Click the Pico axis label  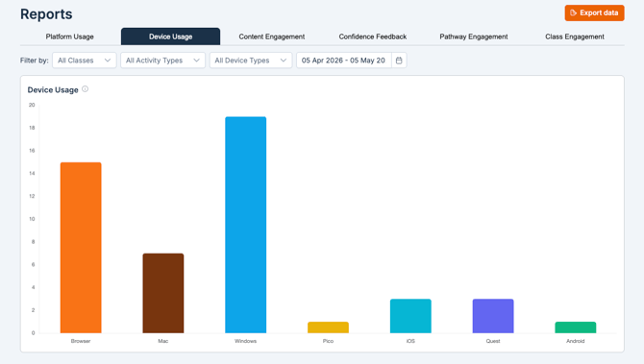coord(328,341)
